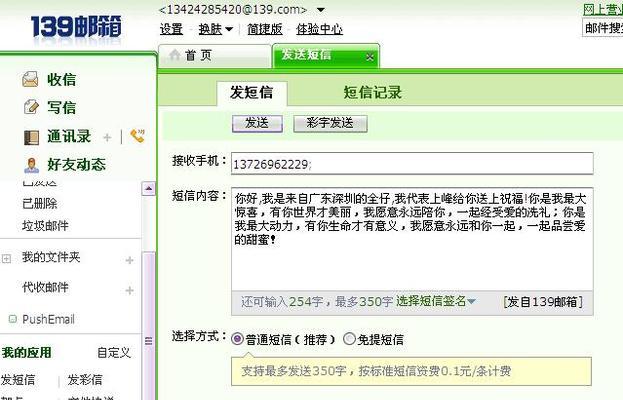Open the 已删除 folder
This screenshot has height=400, width=623.
pos(40,204)
